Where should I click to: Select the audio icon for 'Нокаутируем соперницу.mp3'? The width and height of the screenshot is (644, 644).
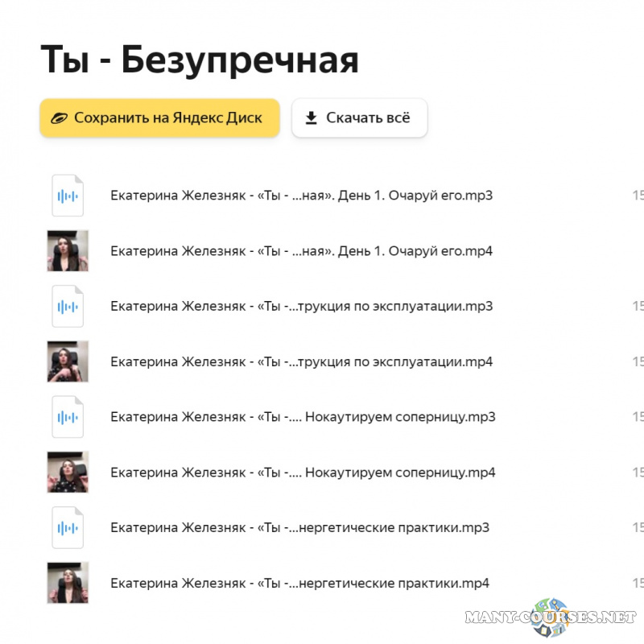click(68, 417)
